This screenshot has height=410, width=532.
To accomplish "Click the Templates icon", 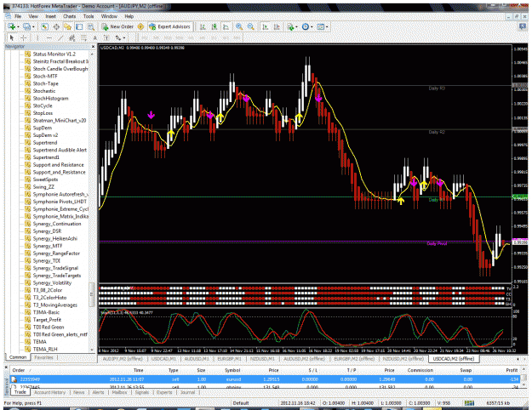I will point(320,26).
